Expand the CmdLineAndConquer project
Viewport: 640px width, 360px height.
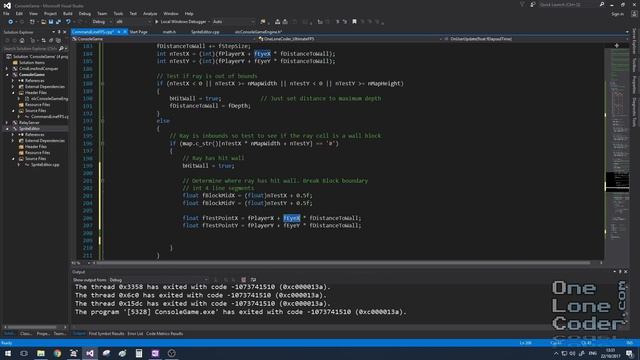(x=7, y=69)
